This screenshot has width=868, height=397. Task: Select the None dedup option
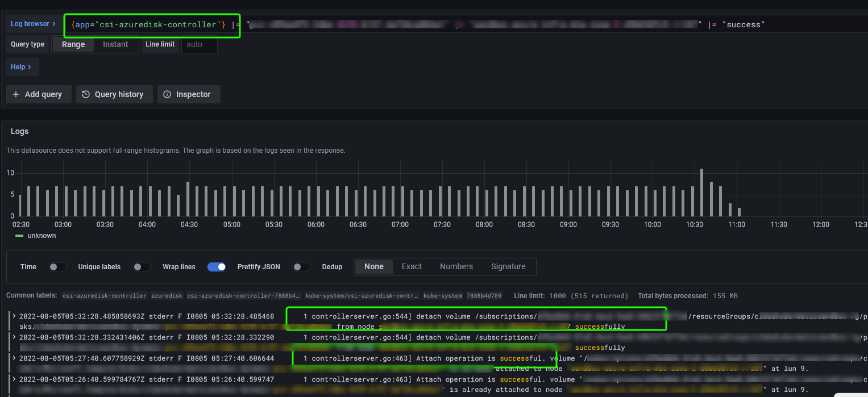click(374, 266)
